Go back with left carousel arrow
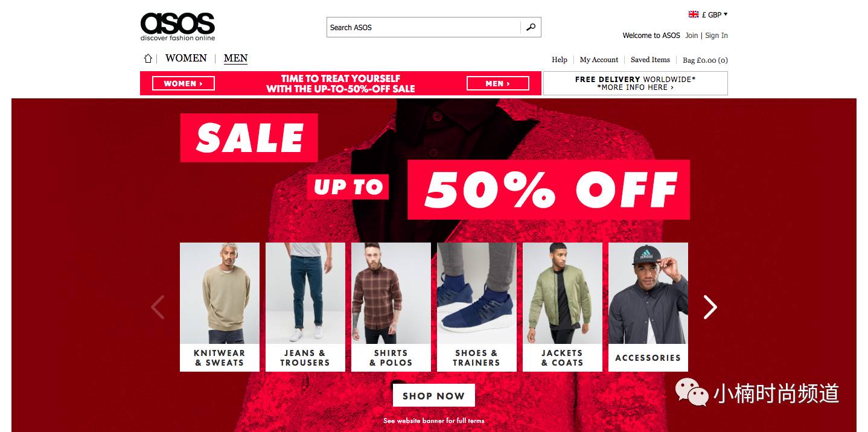This screenshot has width=868, height=432. point(158,307)
